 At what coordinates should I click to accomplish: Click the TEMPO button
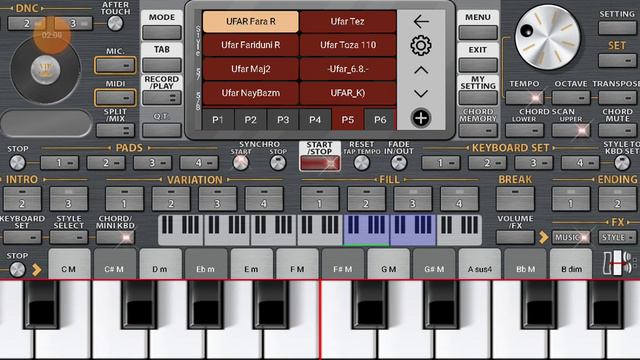[524, 98]
